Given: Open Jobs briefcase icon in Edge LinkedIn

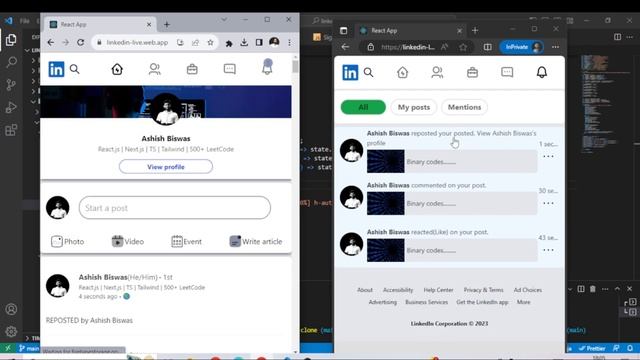Looking at the screenshot, I should pyautogui.click(x=472, y=72).
